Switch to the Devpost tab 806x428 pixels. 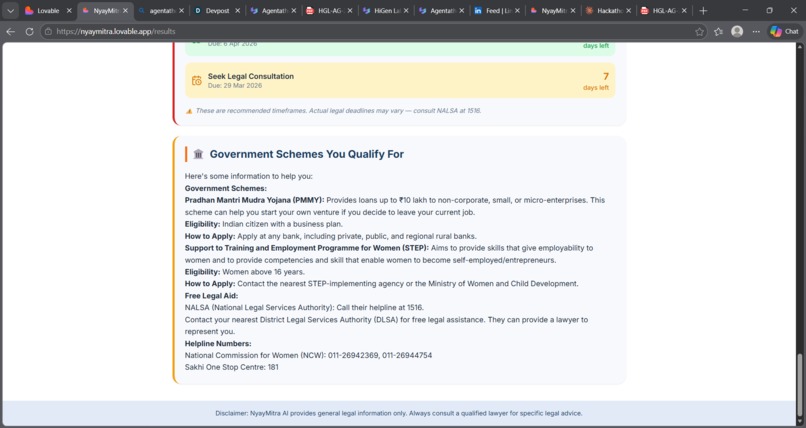click(x=216, y=11)
